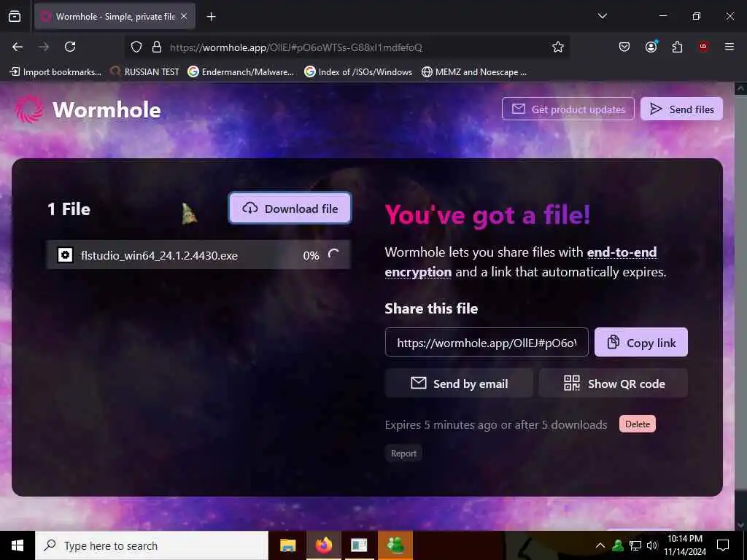
Task: Reload the current page
Action: click(x=70, y=47)
